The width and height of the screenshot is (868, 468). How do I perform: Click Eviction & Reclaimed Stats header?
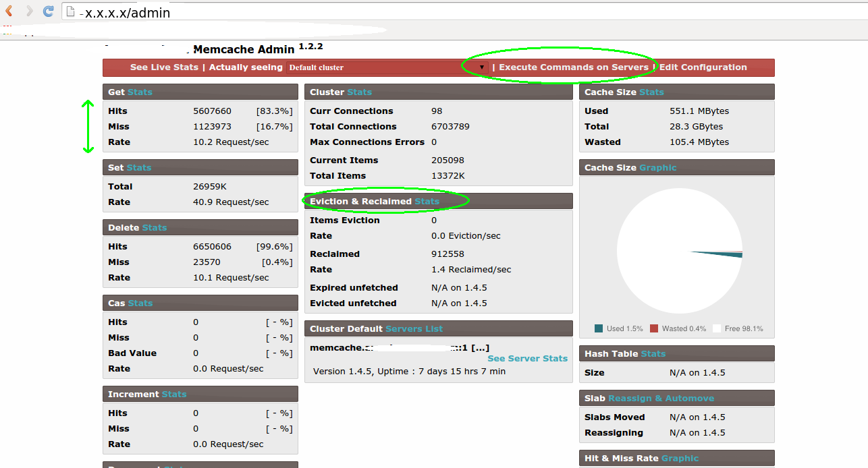click(439, 201)
